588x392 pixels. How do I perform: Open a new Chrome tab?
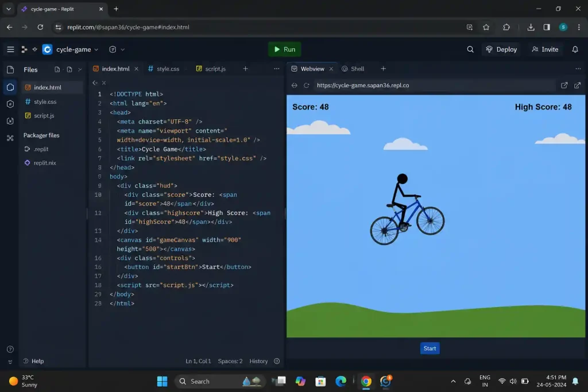pyautogui.click(x=116, y=9)
